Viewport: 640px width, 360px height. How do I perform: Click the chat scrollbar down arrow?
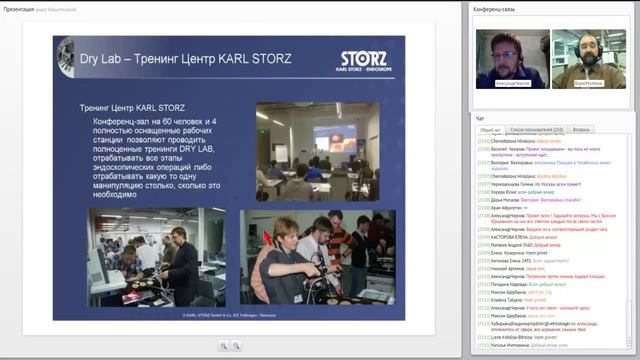pos(629,346)
